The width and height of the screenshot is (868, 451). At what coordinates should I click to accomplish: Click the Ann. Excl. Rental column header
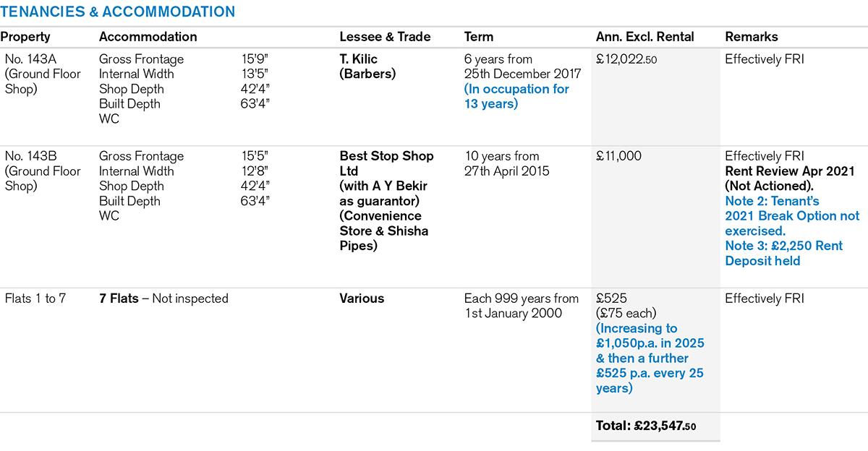tap(644, 37)
